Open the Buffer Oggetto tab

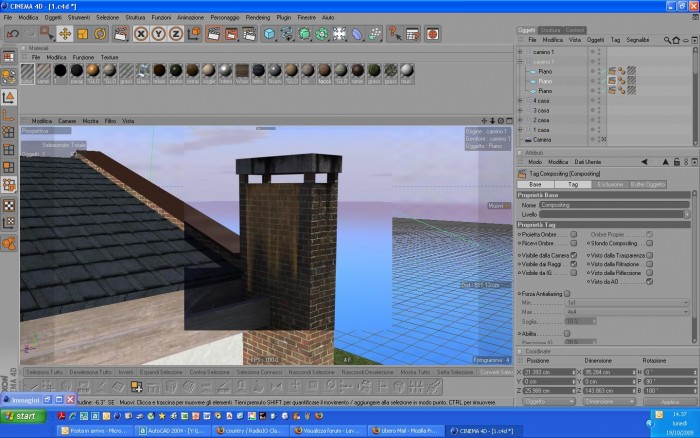pos(647,184)
